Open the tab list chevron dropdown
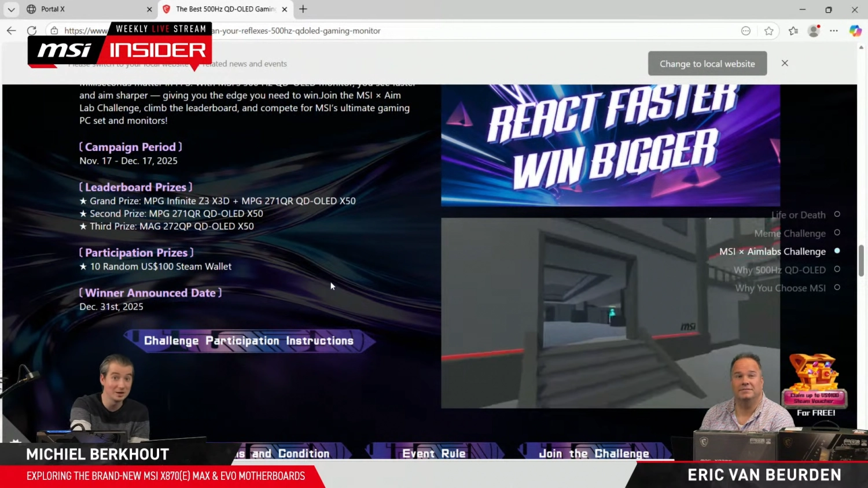Image resolution: width=868 pixels, height=488 pixels. pyautogui.click(x=11, y=9)
